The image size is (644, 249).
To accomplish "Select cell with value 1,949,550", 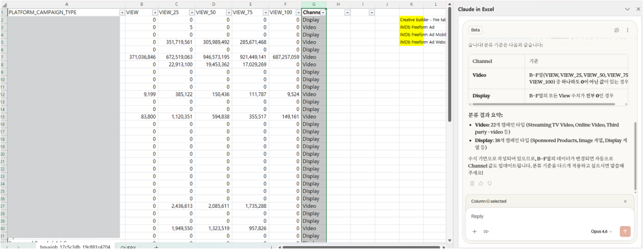I will tap(176, 228).
